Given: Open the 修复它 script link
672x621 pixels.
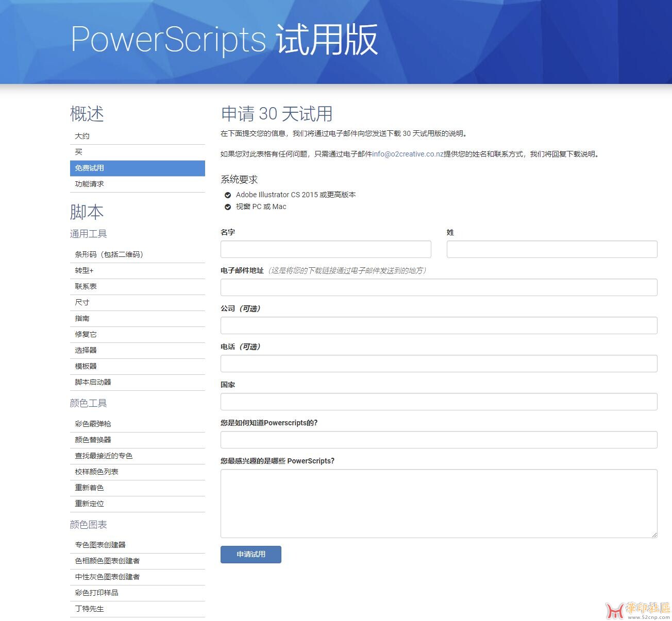Looking at the screenshot, I should pos(137,334).
